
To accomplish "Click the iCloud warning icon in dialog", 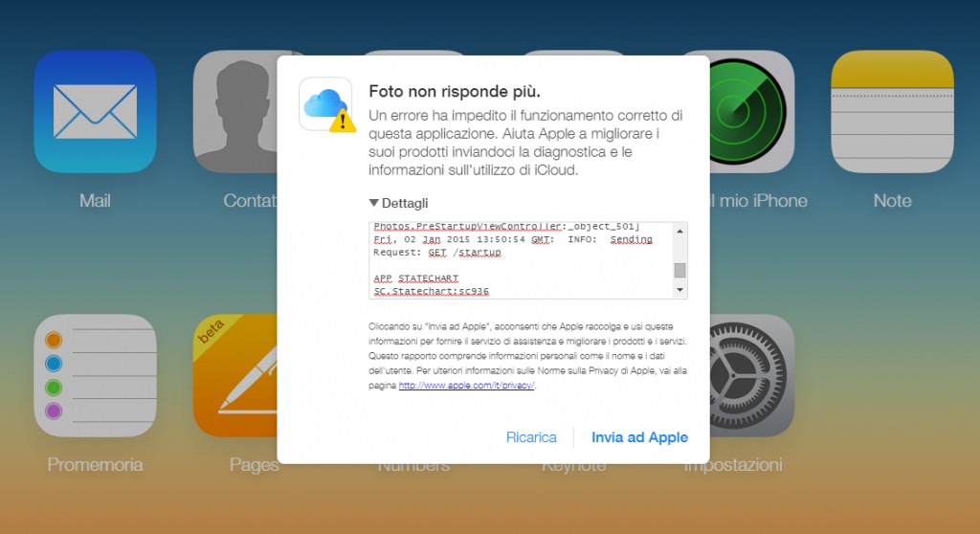I will (x=327, y=105).
